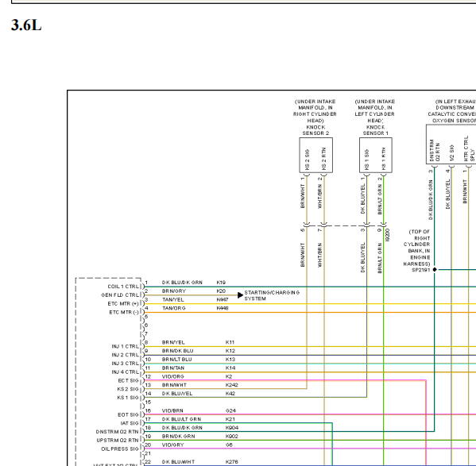Click circuit code K242
The height and width of the screenshot is (466, 476).
pos(231,385)
